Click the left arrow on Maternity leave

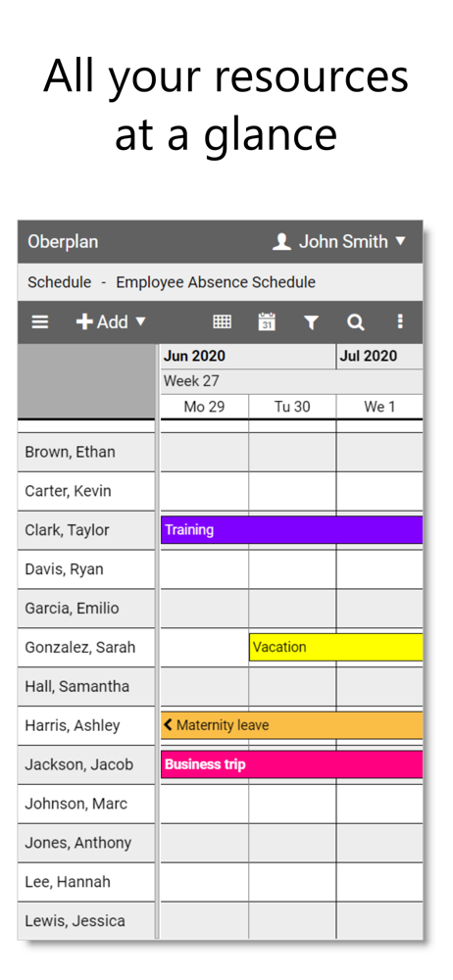tap(168, 725)
